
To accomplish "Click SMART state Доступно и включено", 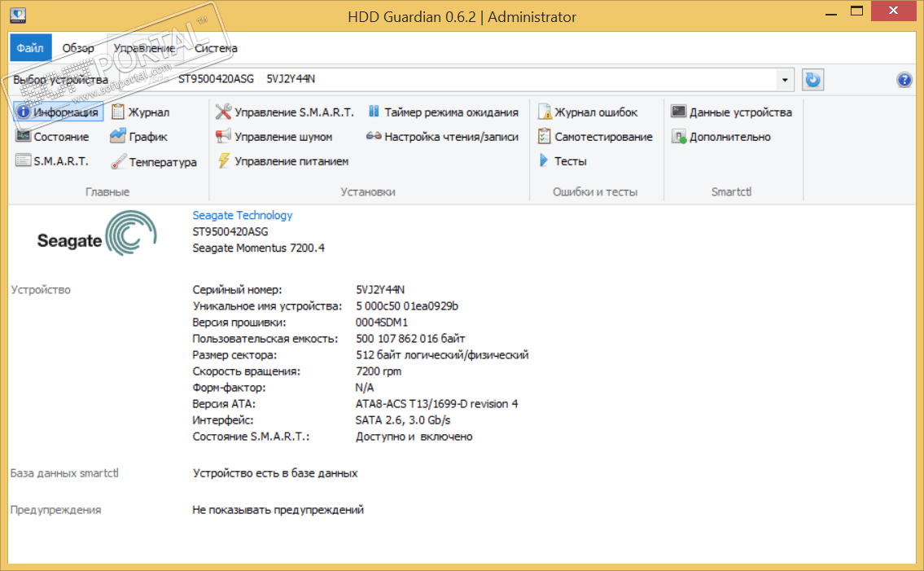I will [414, 437].
